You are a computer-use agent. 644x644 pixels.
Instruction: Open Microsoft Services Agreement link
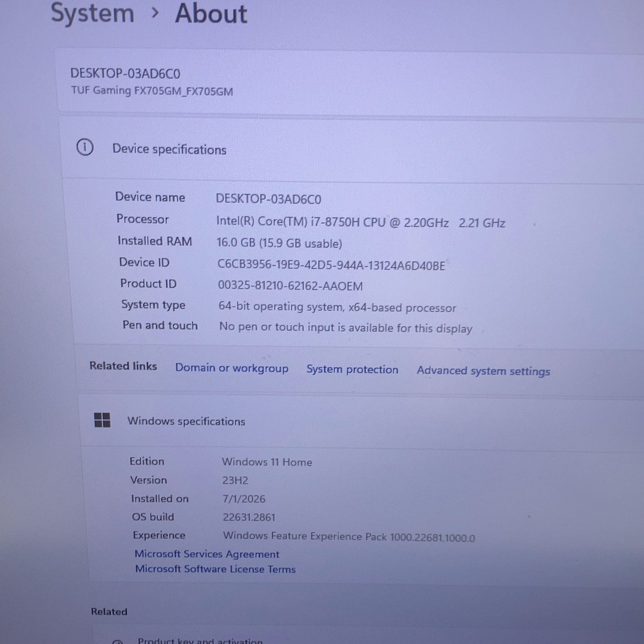(x=207, y=554)
